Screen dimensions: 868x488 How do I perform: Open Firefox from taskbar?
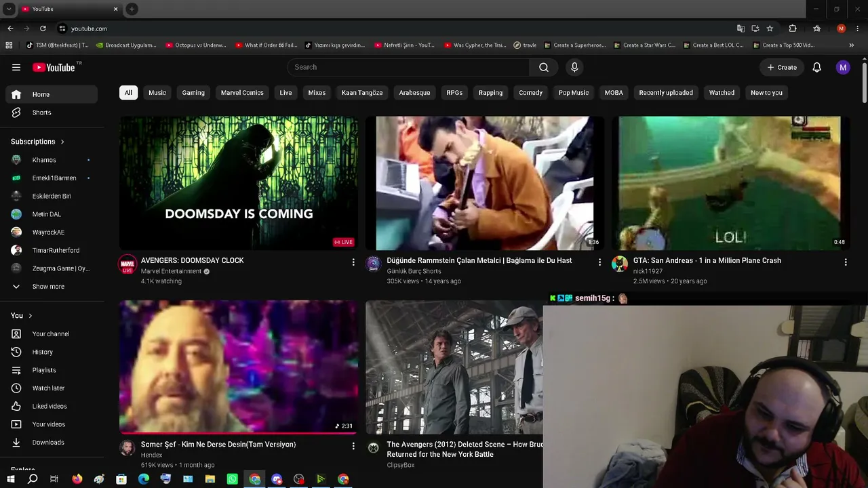(77, 479)
